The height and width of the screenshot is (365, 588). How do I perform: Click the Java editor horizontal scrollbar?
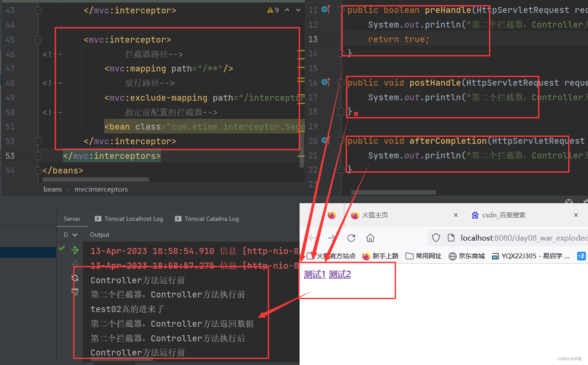(x=393, y=193)
